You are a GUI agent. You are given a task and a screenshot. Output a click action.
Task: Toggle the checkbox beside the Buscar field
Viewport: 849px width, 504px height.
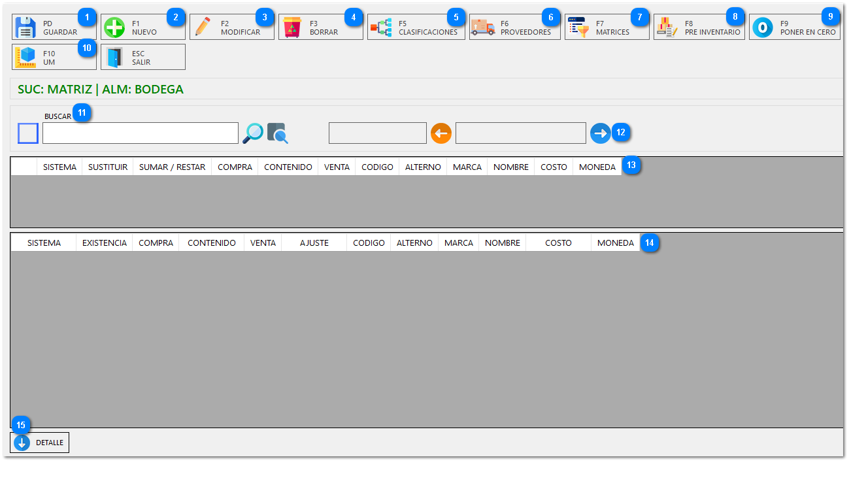point(28,133)
